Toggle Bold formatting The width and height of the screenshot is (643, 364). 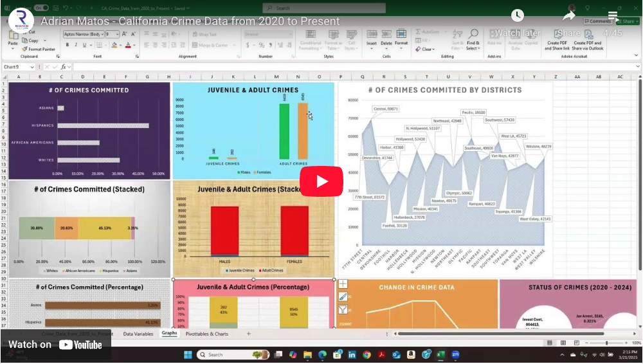click(x=68, y=45)
